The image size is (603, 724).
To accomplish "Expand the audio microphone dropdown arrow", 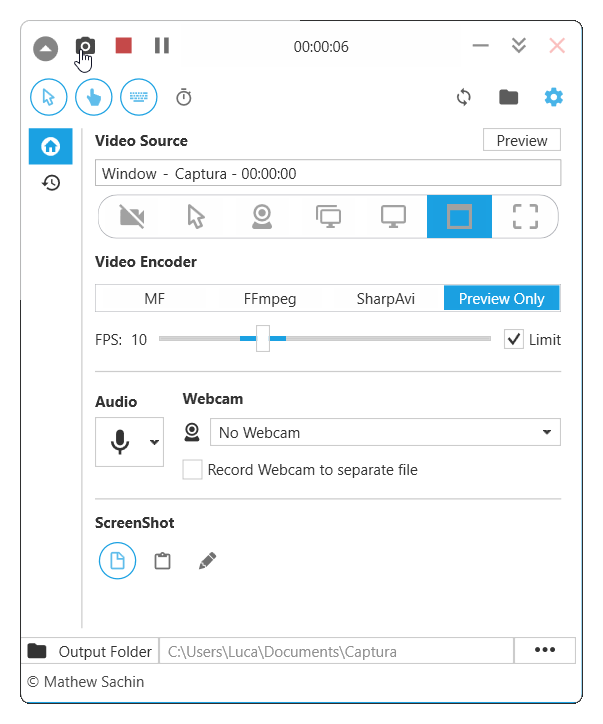I will point(154,442).
